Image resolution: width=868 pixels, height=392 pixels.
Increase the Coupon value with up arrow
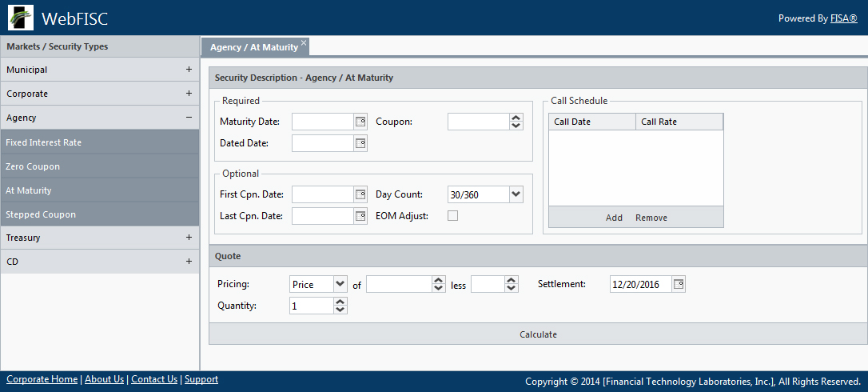[516, 118]
